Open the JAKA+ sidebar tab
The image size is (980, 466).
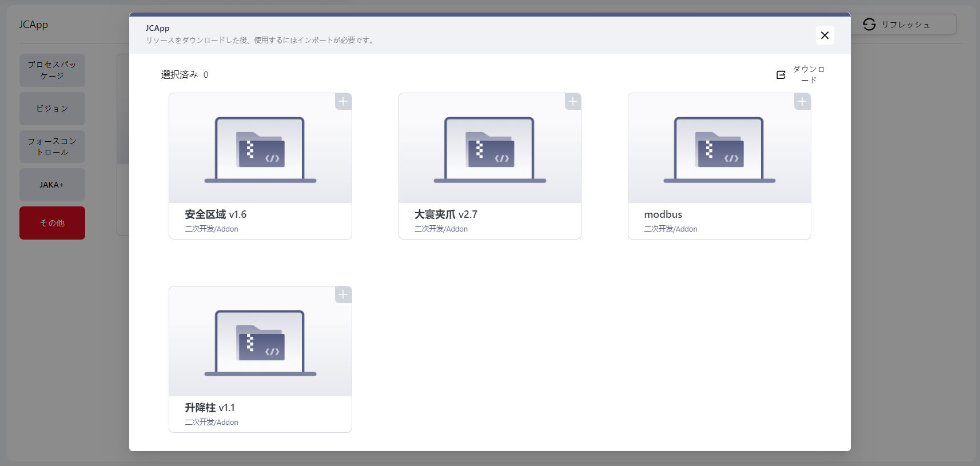pos(52,185)
